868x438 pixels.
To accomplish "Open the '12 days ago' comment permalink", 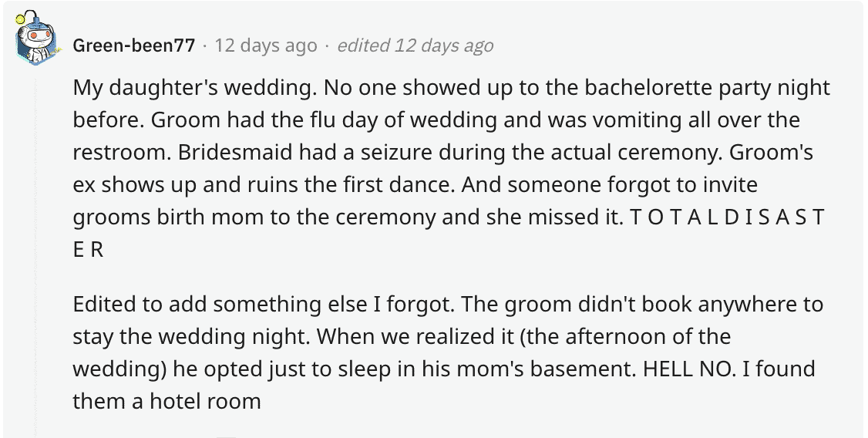I will pyautogui.click(x=266, y=45).
